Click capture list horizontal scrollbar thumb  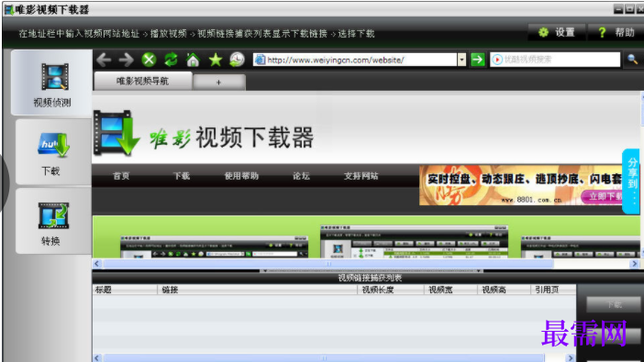[x=324, y=358]
